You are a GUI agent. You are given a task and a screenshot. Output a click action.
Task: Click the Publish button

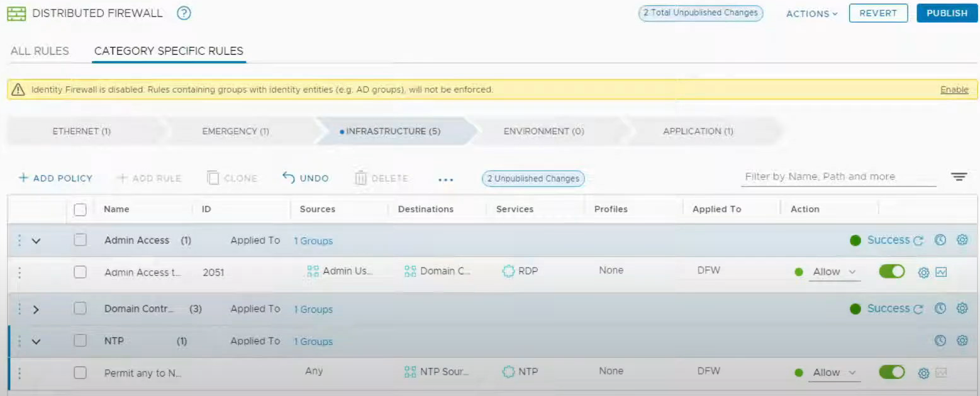[x=947, y=13]
